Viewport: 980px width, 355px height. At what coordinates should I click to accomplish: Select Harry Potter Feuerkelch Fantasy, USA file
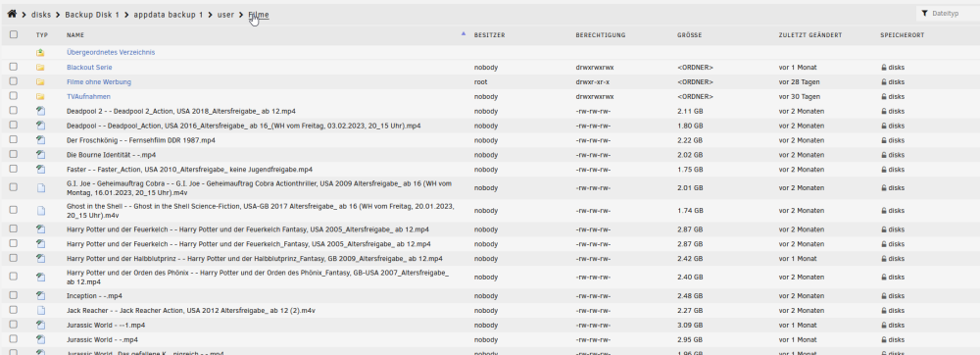coord(248,229)
